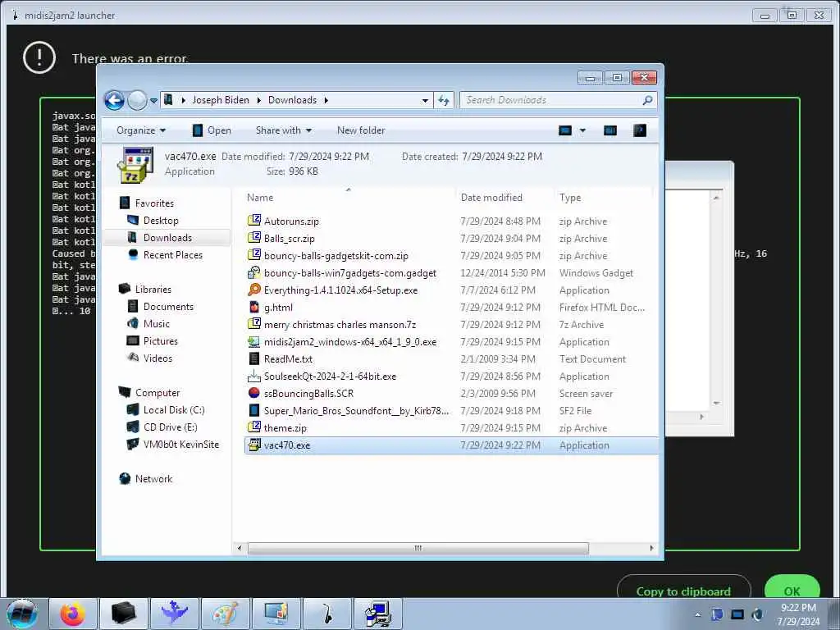Viewport: 840px width, 630px height.
Task: Click the Change your view icon
Action: (565, 130)
